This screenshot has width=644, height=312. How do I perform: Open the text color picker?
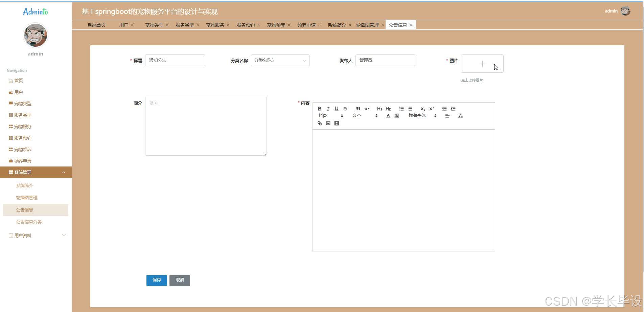pos(388,116)
